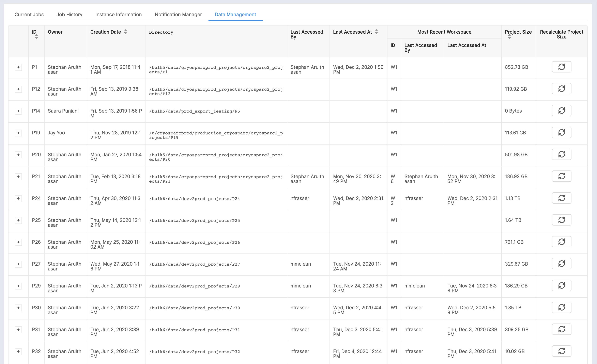
Task: Click the 852.73 GB project size
Action: [x=516, y=67]
